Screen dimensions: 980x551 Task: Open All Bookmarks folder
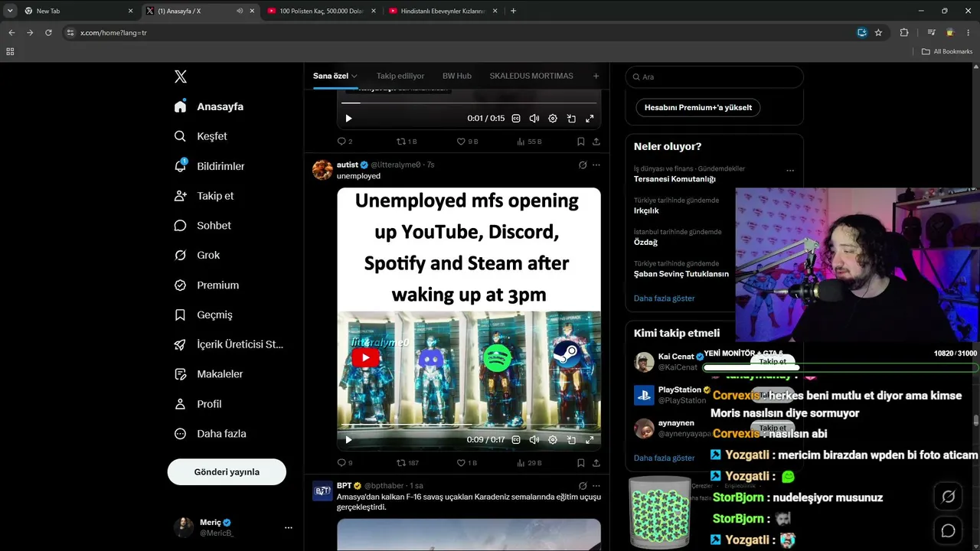(947, 51)
